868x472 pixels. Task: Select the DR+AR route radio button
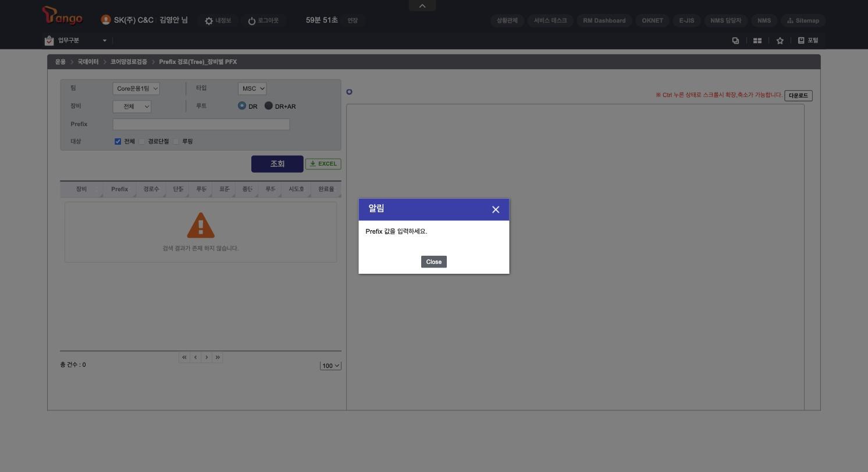click(268, 106)
